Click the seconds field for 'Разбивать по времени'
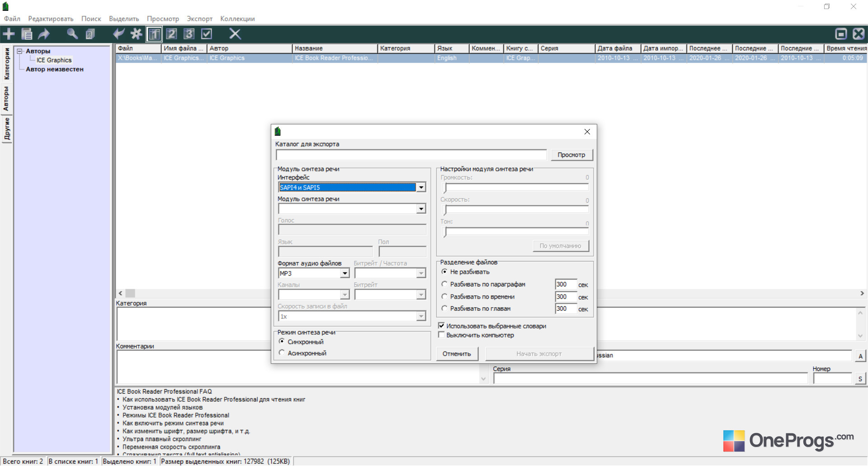 tap(566, 297)
